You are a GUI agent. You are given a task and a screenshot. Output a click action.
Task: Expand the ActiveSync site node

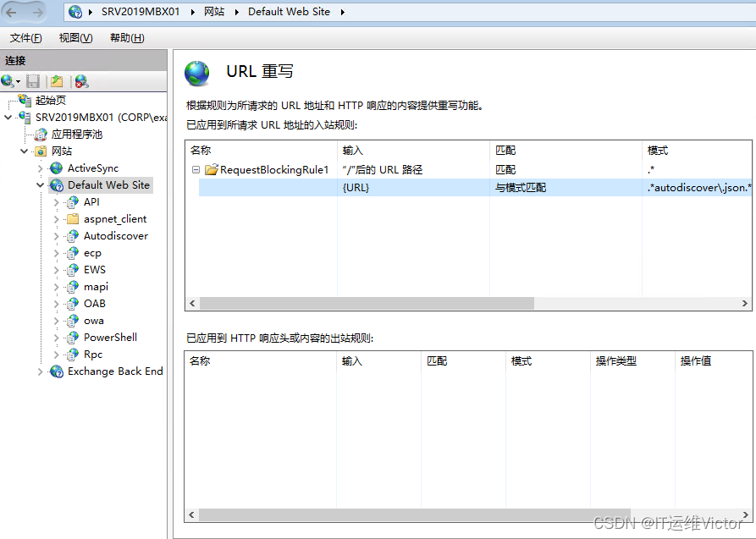(41, 168)
